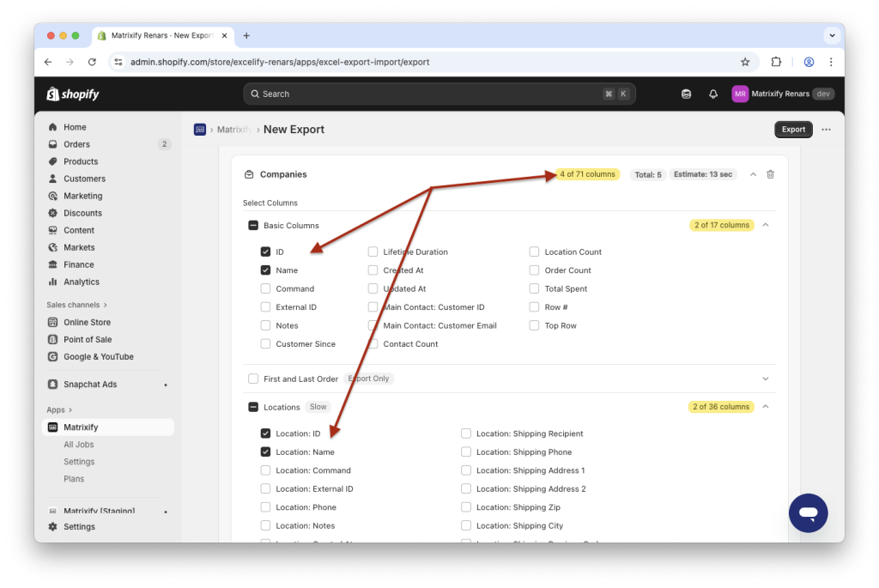
Task: Check the Location: Phone column
Action: [x=265, y=506]
